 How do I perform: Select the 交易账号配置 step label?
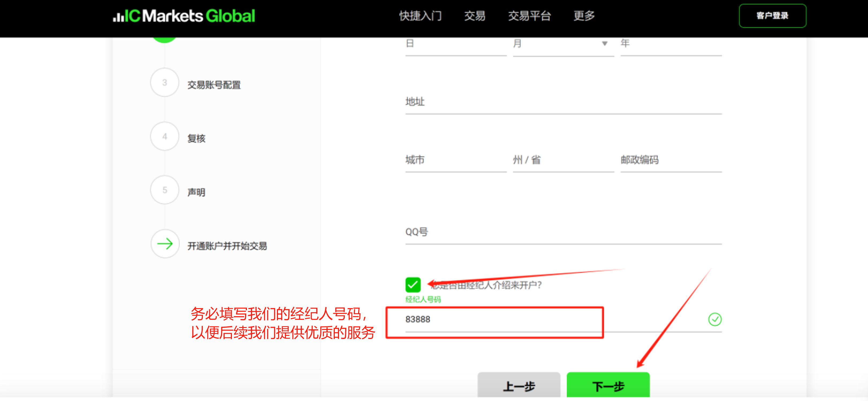coord(214,85)
